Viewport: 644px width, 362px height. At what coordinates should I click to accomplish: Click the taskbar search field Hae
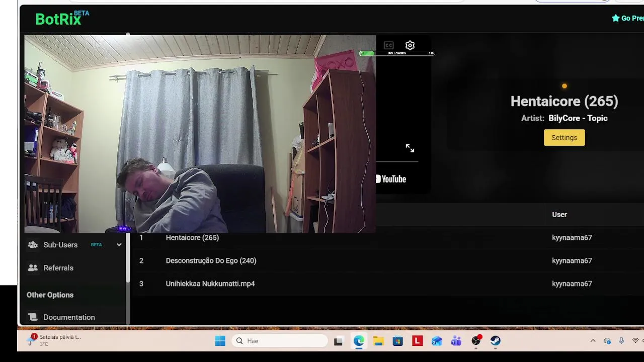[x=279, y=341]
